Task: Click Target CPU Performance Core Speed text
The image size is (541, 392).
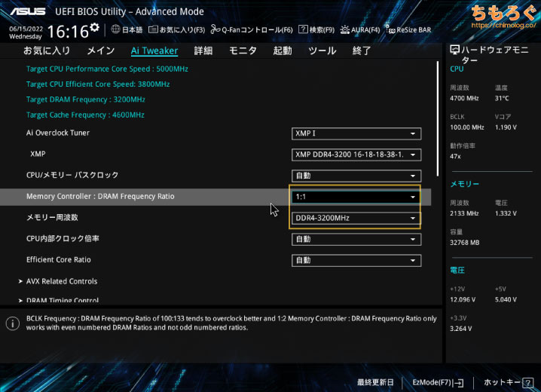Action: [x=107, y=69]
